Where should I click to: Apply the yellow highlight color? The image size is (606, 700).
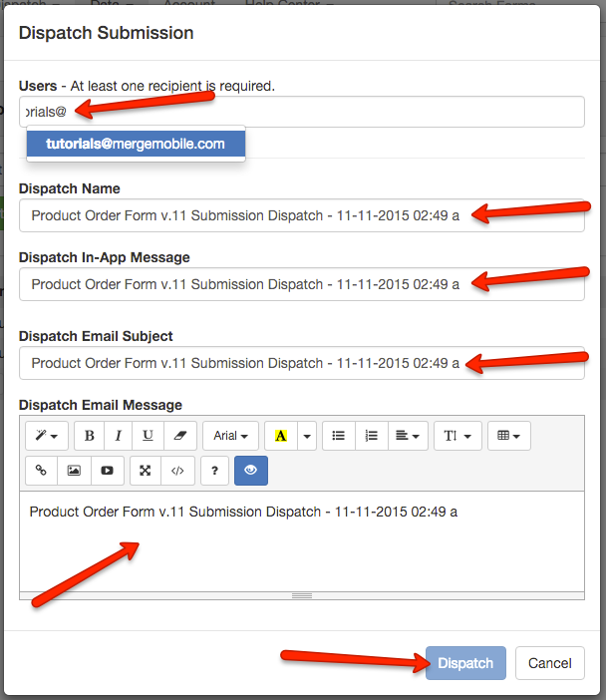(280, 436)
